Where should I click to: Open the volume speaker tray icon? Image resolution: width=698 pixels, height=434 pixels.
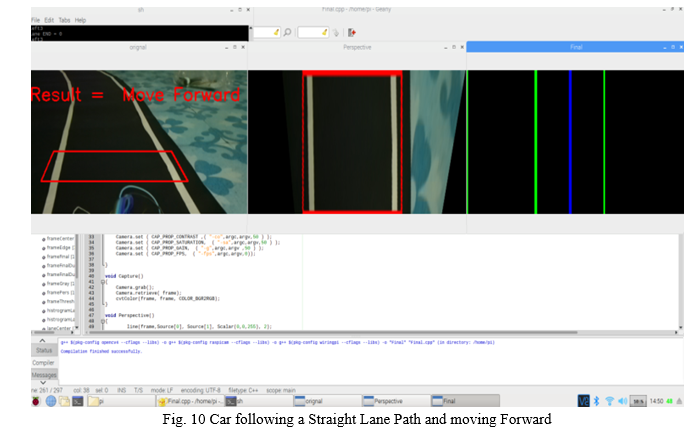pyautogui.click(x=623, y=401)
